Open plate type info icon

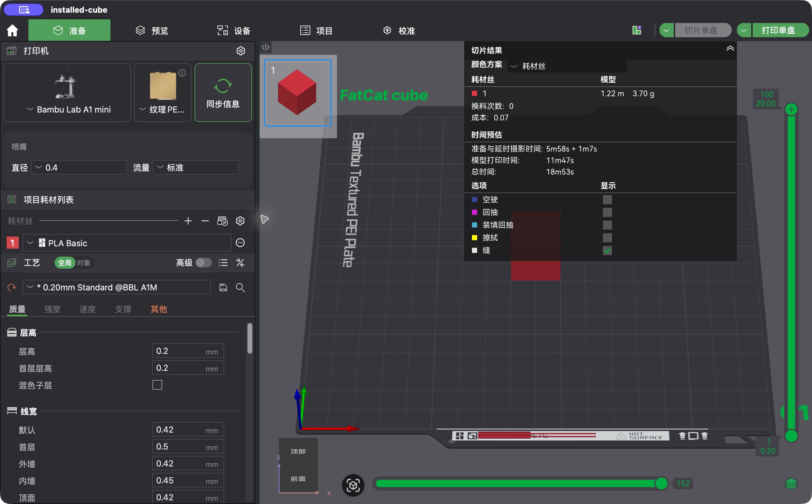coord(182,73)
